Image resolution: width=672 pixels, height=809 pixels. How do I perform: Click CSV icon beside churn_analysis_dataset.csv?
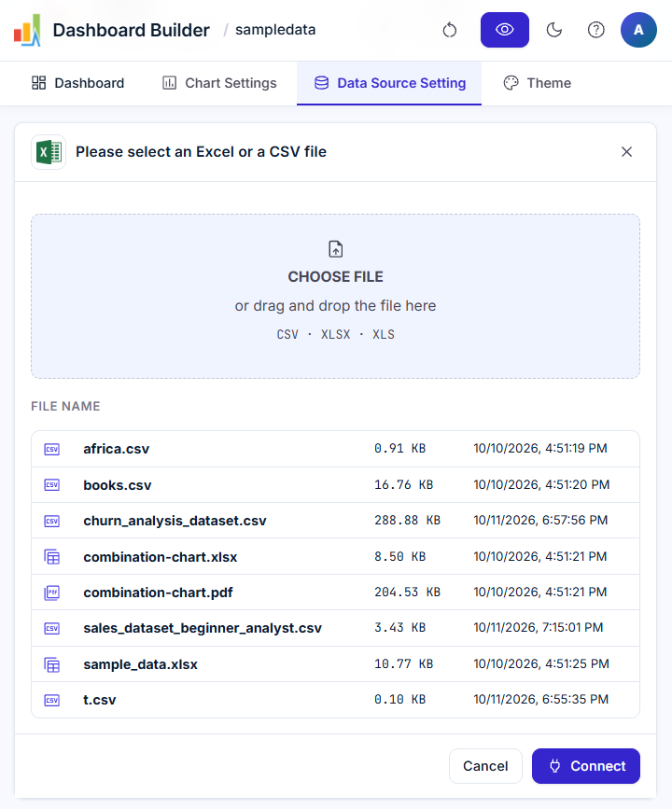[x=51, y=521]
